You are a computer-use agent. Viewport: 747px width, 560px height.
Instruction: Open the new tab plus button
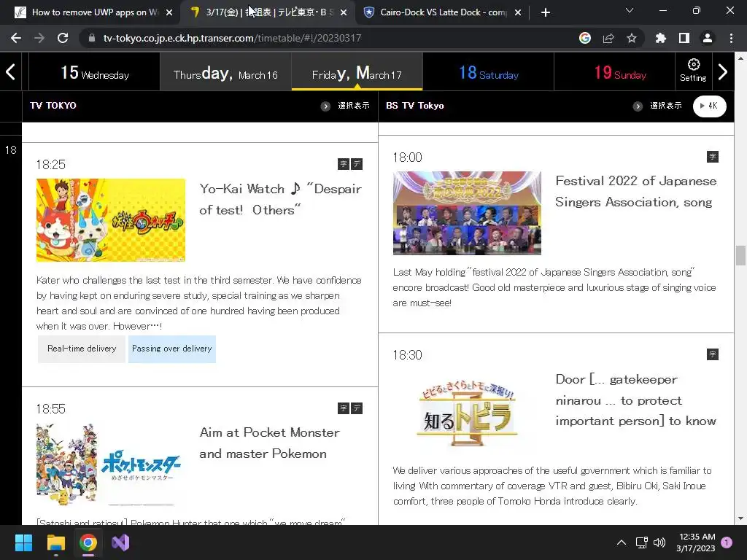coord(546,12)
